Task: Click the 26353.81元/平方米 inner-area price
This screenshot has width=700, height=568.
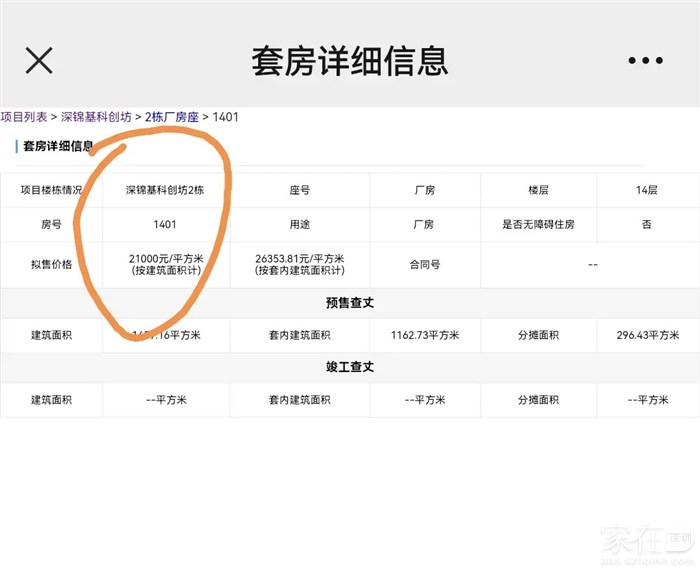Action: coord(300,264)
